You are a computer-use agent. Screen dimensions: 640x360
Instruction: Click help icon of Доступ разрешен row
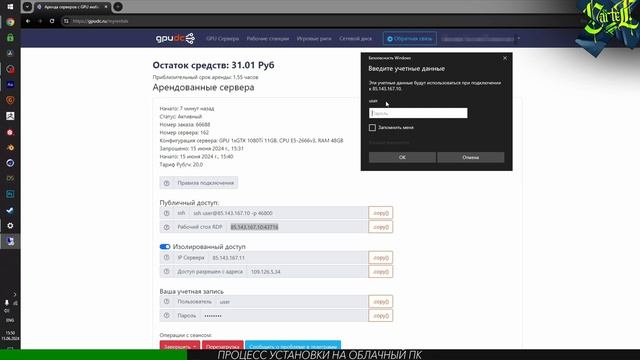pos(167,271)
